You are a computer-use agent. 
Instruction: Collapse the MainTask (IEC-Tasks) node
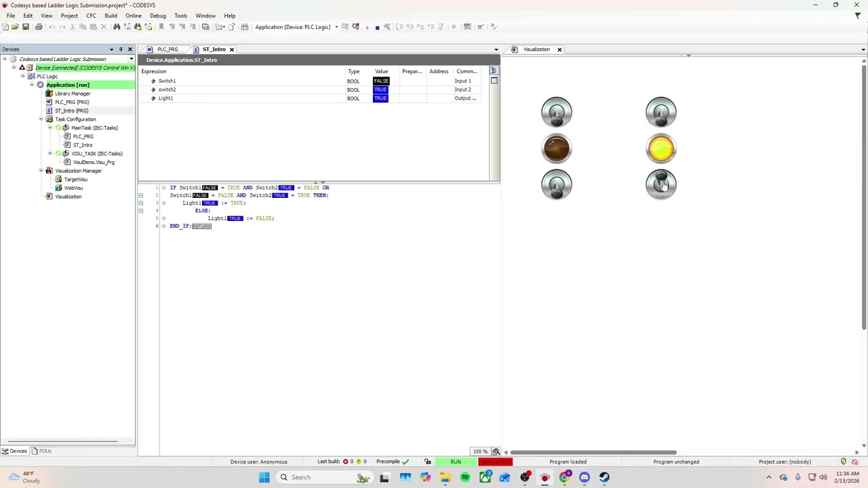50,127
